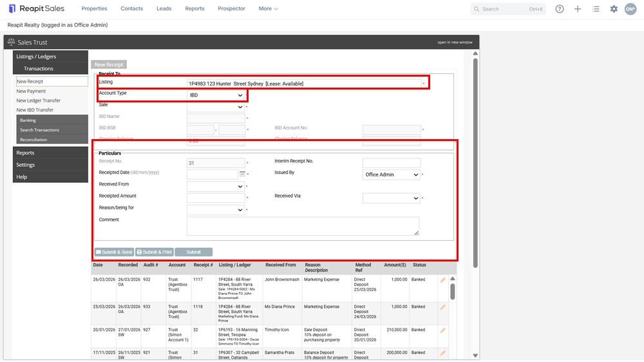This screenshot has width=644, height=362.
Task: Click the plain Submit button
Action: pos(193,252)
